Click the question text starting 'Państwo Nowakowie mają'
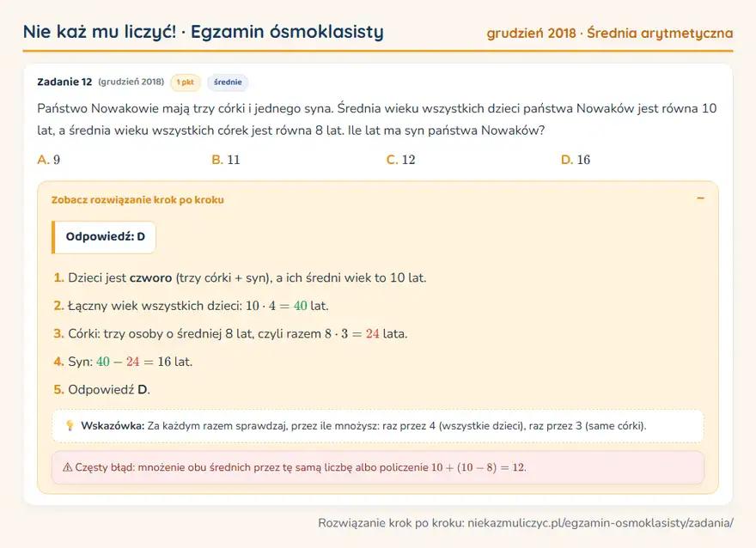 point(377,119)
